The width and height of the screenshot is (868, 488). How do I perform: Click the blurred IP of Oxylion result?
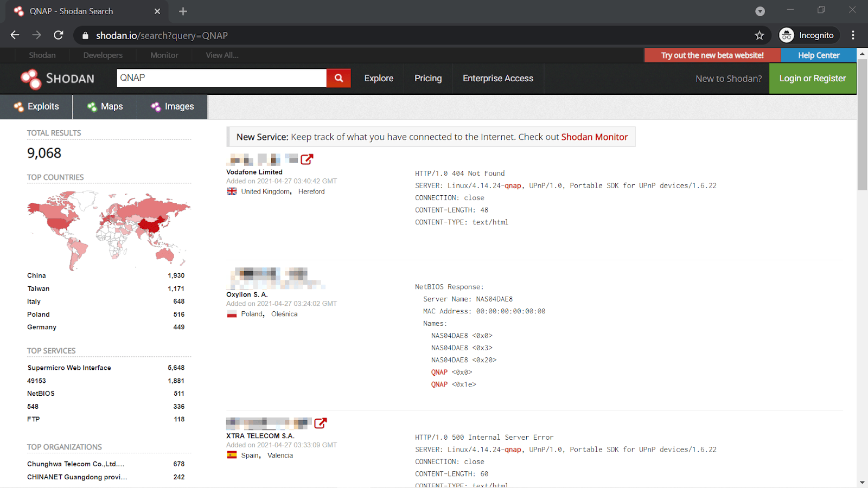click(276, 277)
